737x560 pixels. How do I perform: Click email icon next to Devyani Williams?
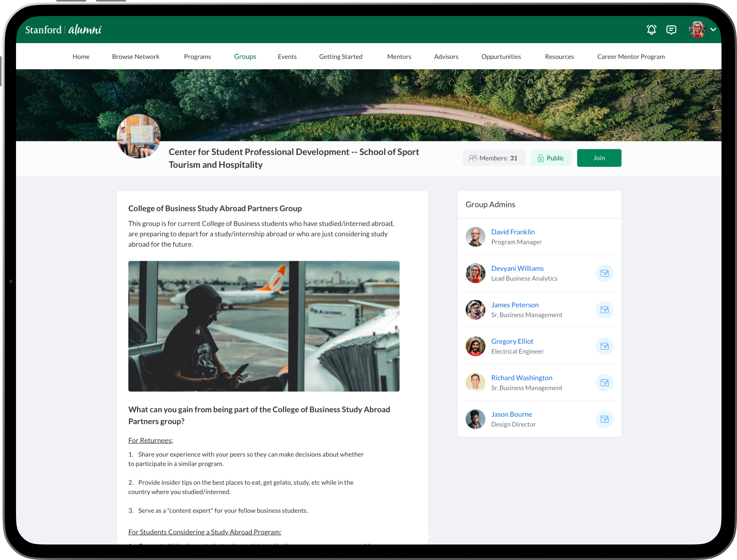[604, 273]
